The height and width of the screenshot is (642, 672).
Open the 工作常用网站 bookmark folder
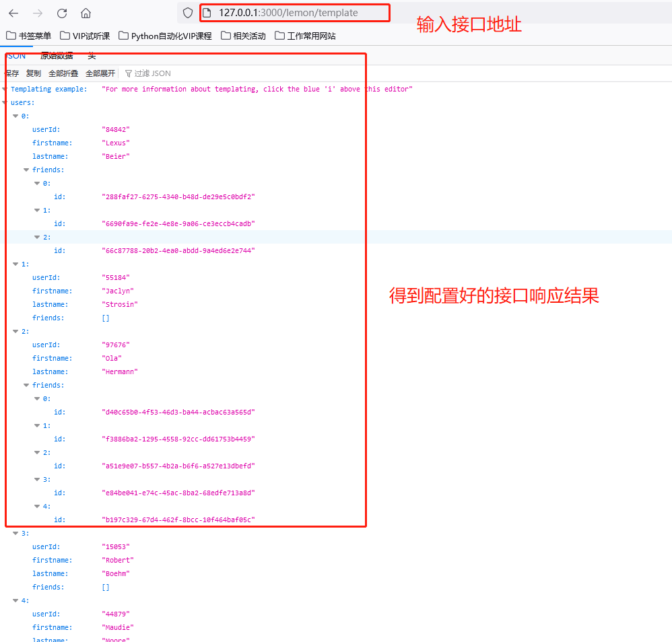pyautogui.click(x=305, y=36)
